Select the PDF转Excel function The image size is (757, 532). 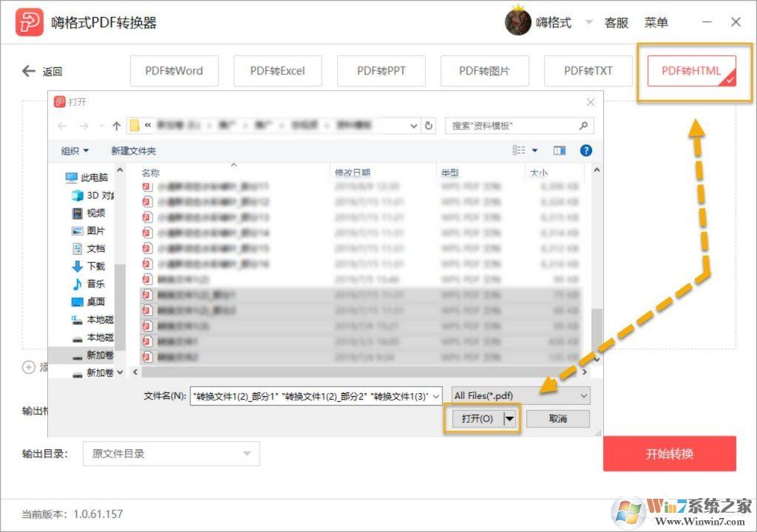click(278, 70)
